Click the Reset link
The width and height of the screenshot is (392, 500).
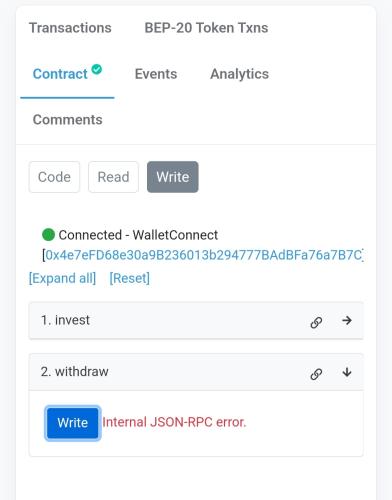[x=130, y=278]
